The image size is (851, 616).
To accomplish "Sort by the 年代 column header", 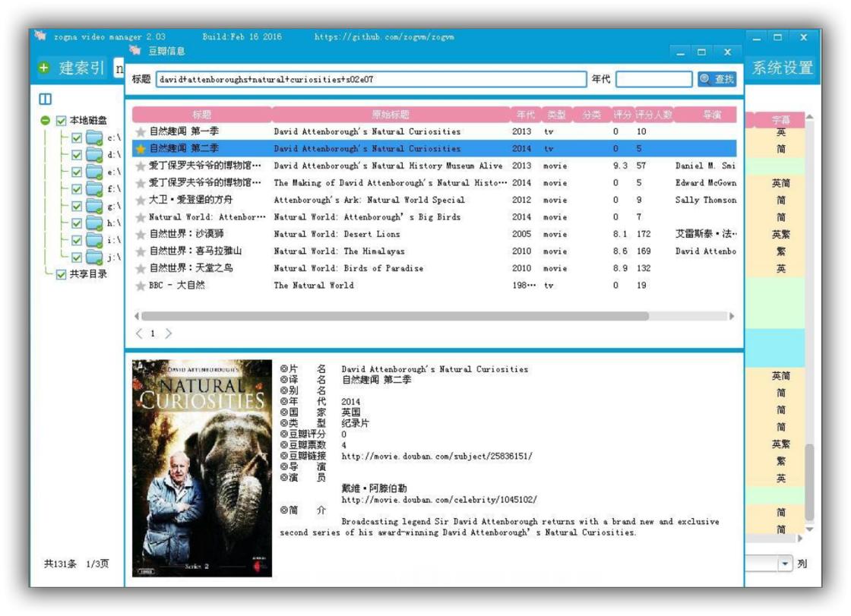I will [x=525, y=115].
